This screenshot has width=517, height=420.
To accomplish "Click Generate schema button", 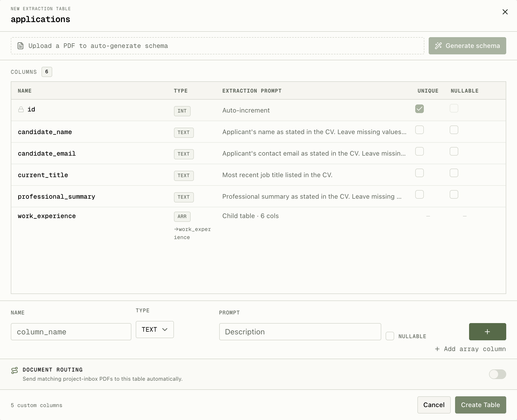I will tap(467, 46).
